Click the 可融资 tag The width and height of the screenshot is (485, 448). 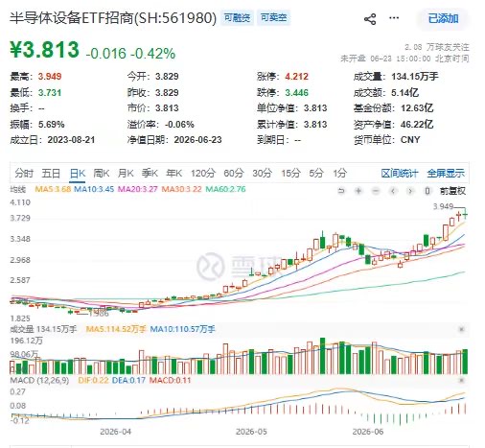point(237,18)
